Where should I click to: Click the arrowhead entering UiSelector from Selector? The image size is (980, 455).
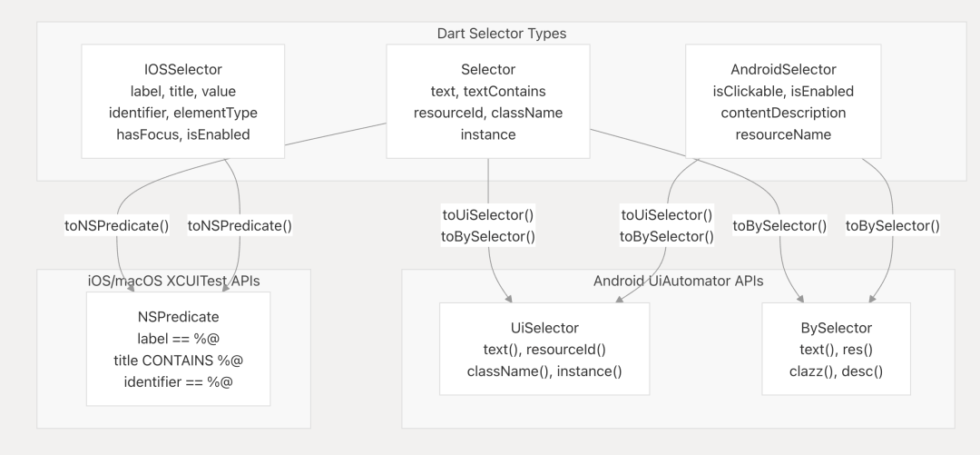(509, 299)
